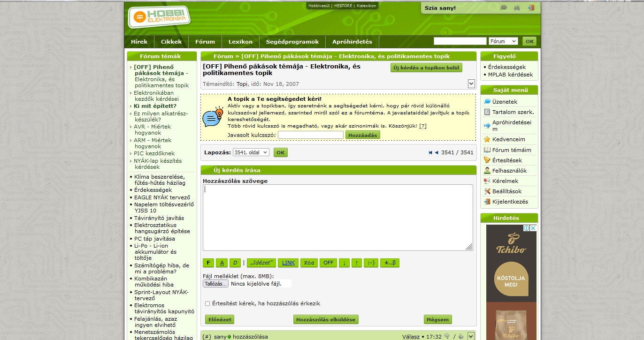Viewport: 644px width, 340px height.
Task: Click the bell icon beside Értesítések
Action: [x=487, y=160]
